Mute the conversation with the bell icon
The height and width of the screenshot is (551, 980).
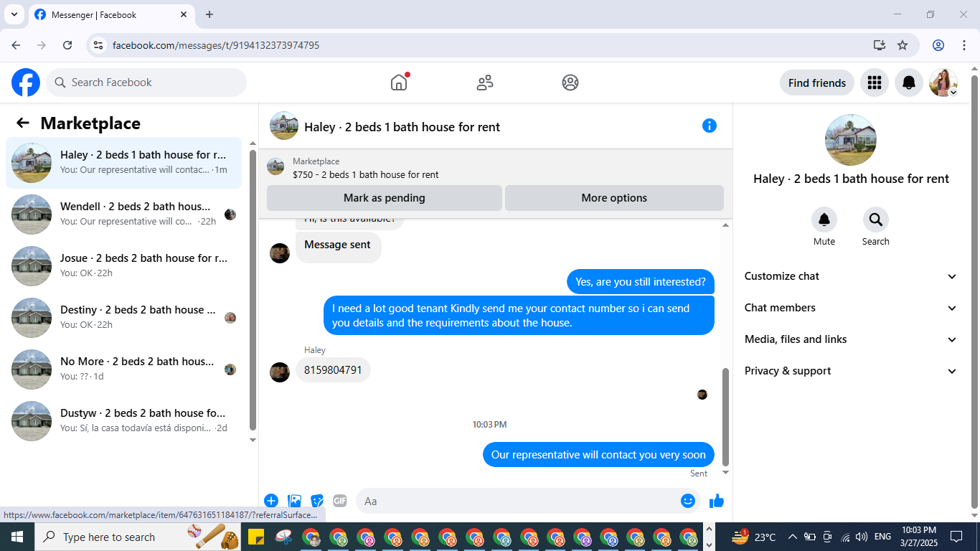pos(824,220)
